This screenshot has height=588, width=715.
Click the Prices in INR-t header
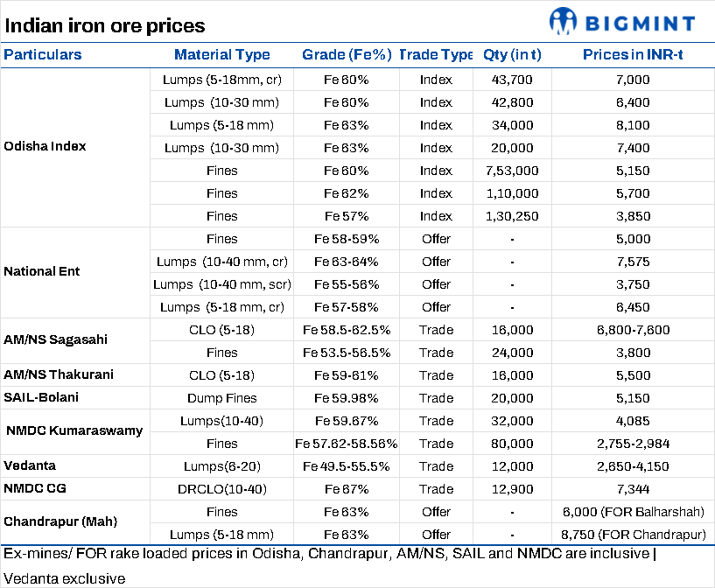pos(633,54)
